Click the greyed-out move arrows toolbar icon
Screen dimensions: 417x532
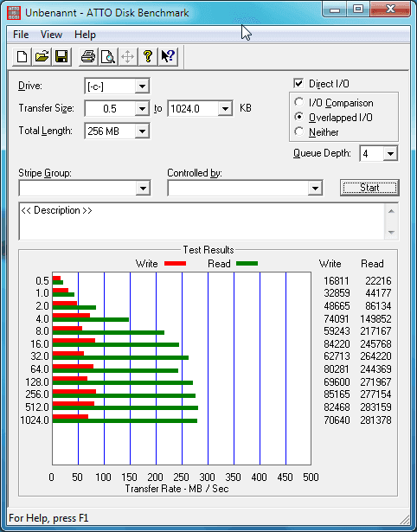(x=127, y=57)
